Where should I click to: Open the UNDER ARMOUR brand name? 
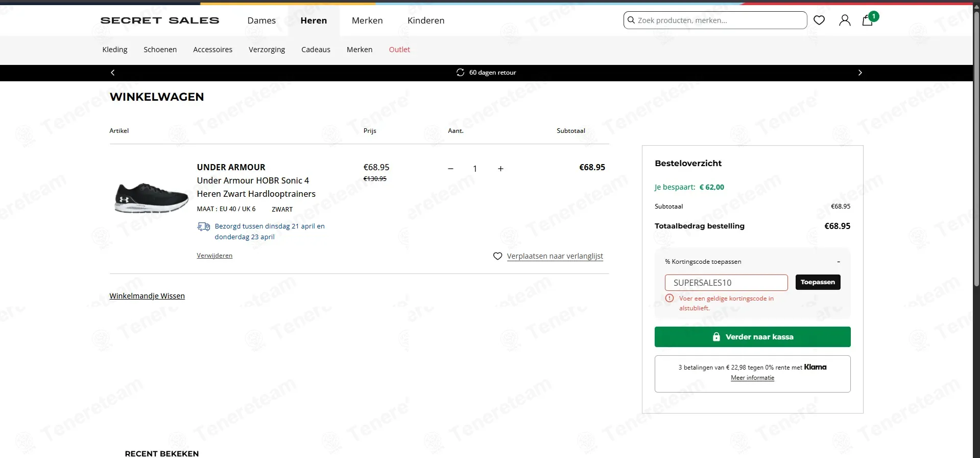click(231, 167)
